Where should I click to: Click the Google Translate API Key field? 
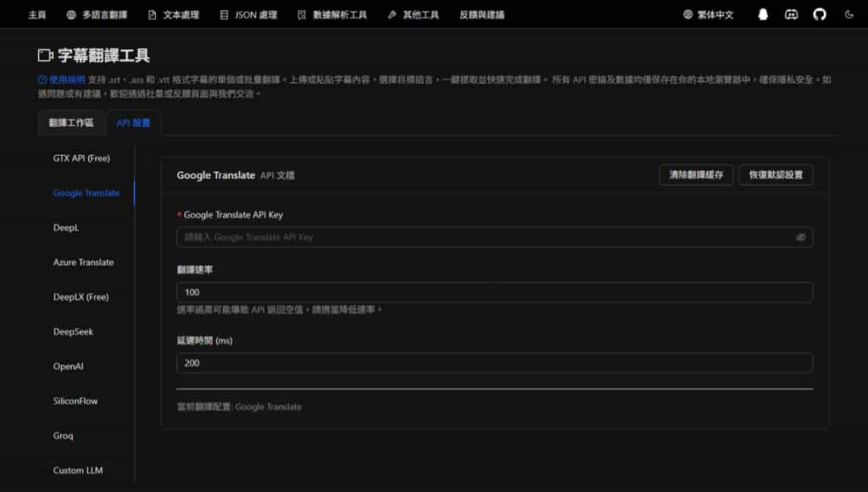pyautogui.click(x=483, y=237)
